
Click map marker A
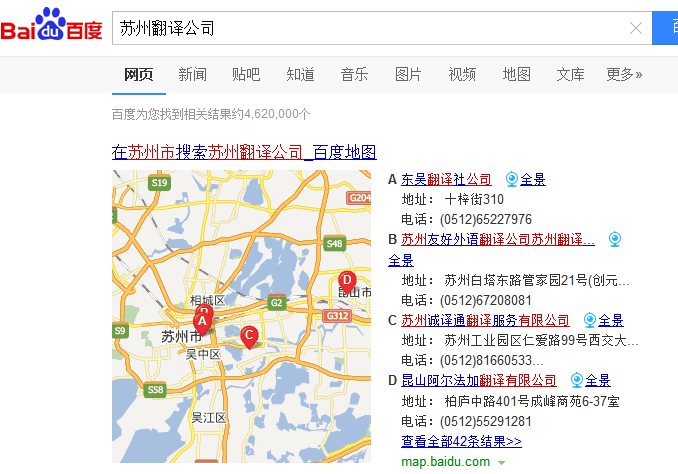point(201,323)
